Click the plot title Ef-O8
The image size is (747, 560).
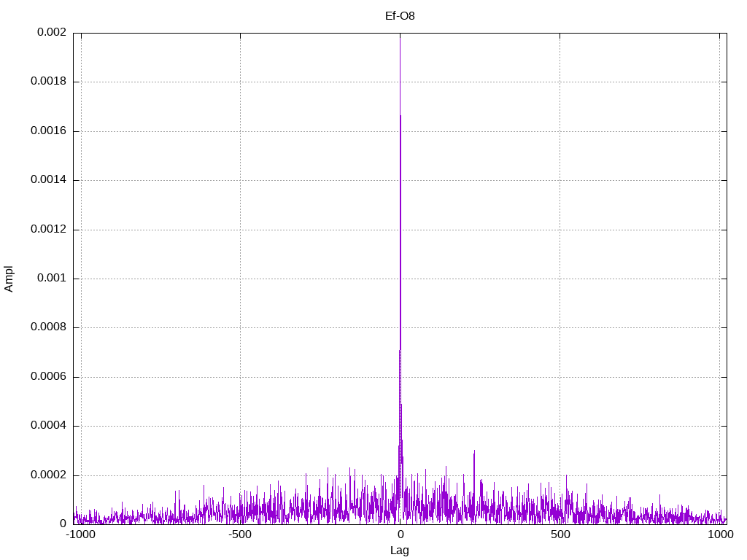(x=400, y=15)
